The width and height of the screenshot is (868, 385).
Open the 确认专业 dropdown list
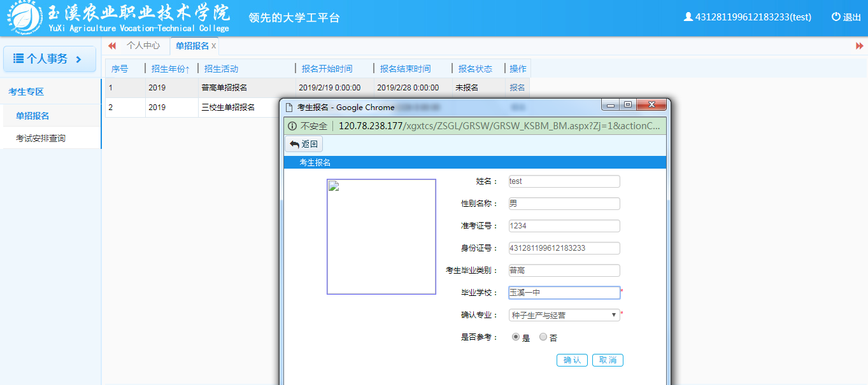(564, 315)
